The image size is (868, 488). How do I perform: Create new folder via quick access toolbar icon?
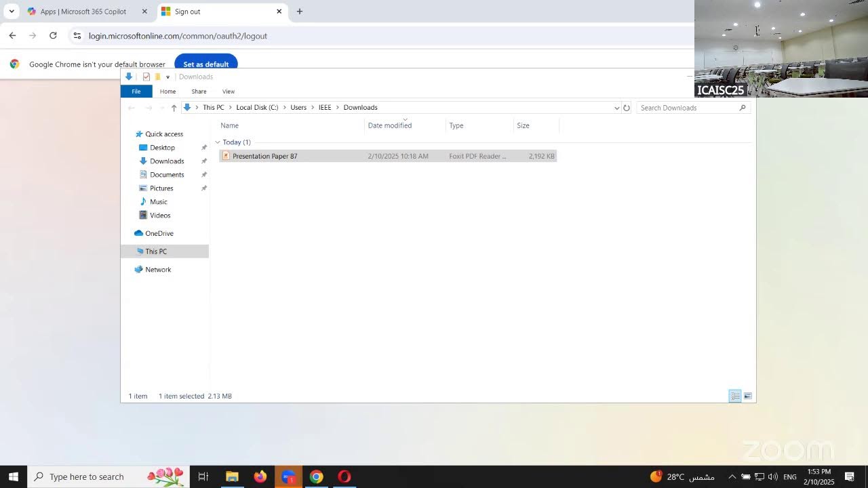tap(157, 77)
